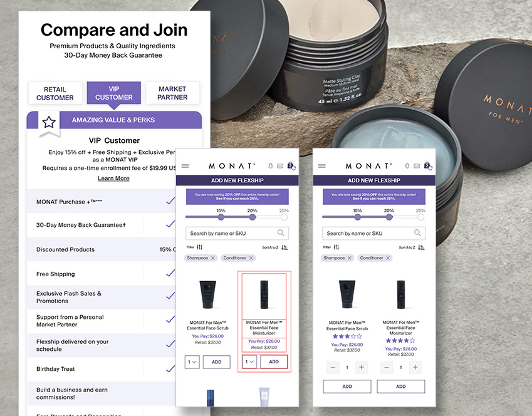
Task: Open shopping bag cart in left phone screen
Action: [x=291, y=165]
